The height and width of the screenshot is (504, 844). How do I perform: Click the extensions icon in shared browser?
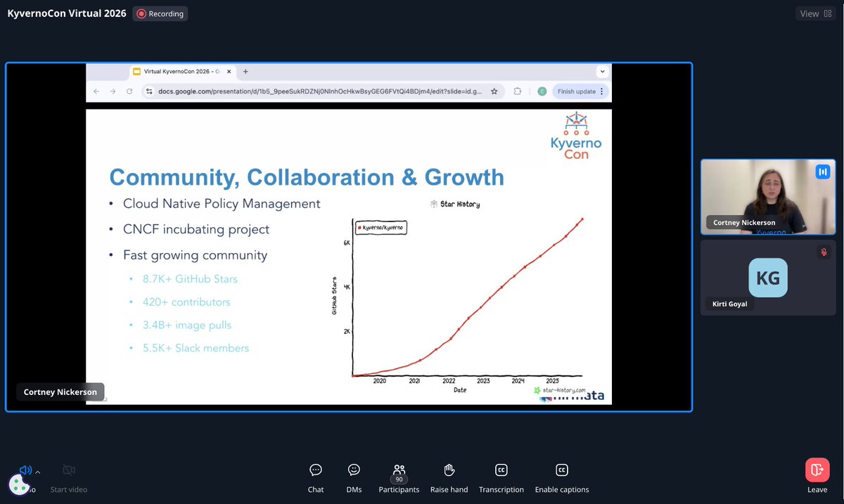pos(518,91)
